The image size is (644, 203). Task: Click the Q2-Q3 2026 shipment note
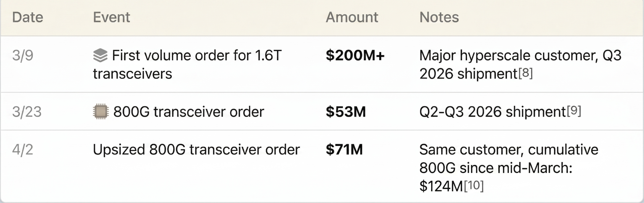coord(493,112)
